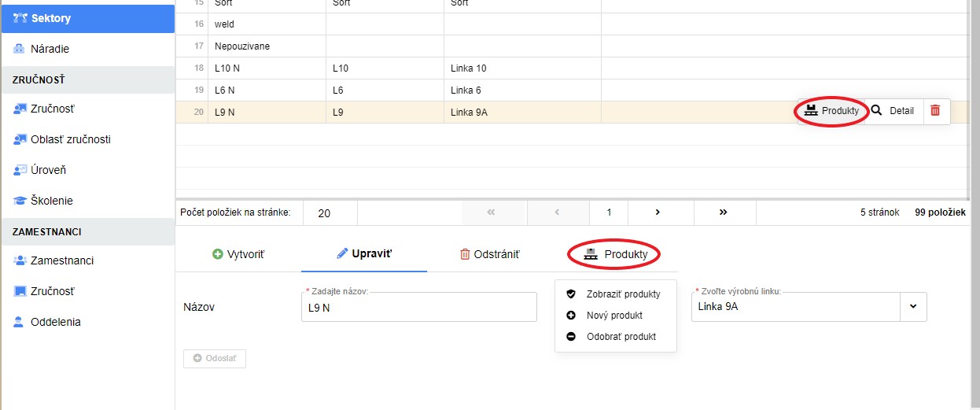Click the red trash icon in row 20
980x410 pixels.
click(934, 111)
